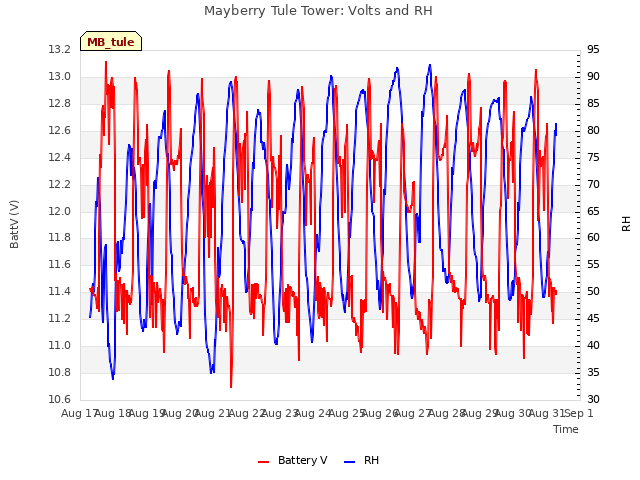The image size is (640, 480).
Task: Click the 10.6 left axis tick label
Action: 60,399
